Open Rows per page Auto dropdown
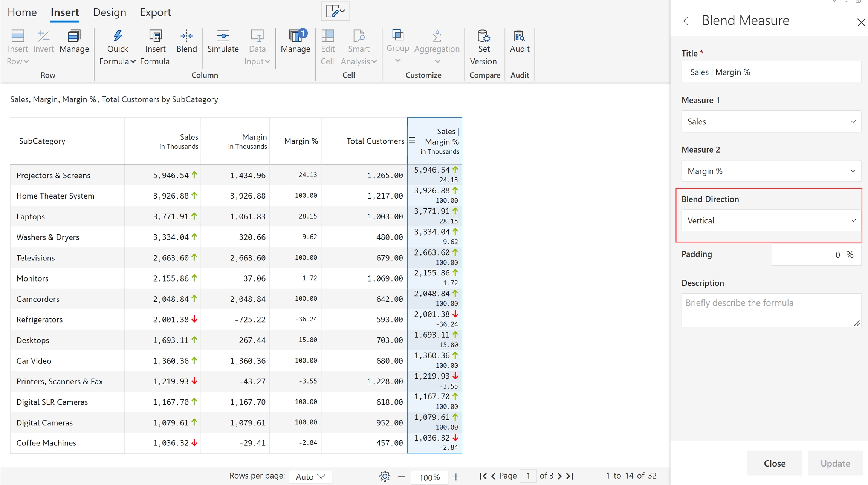The width and height of the screenshot is (868, 485). coord(310,477)
